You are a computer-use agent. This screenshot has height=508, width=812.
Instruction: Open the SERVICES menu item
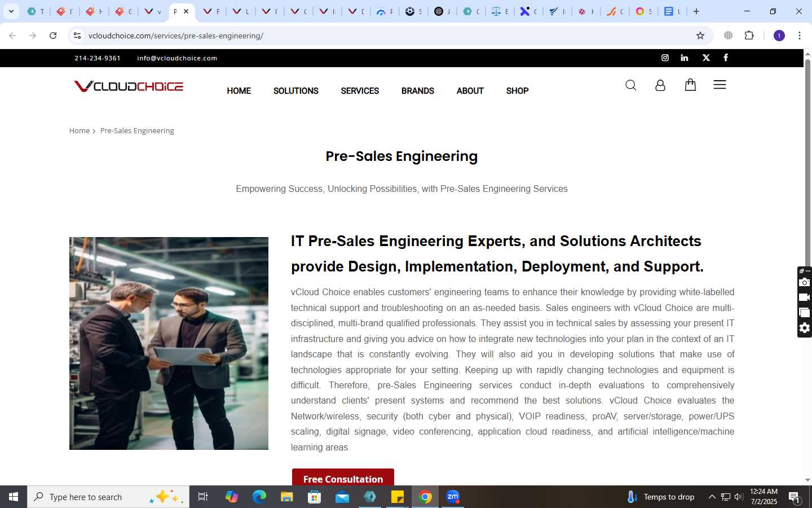[x=360, y=91]
